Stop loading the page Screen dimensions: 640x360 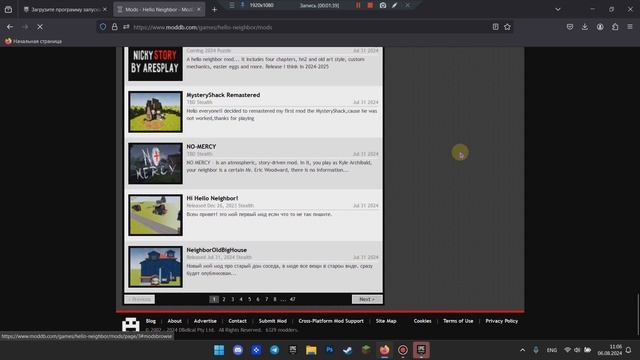[40, 27]
